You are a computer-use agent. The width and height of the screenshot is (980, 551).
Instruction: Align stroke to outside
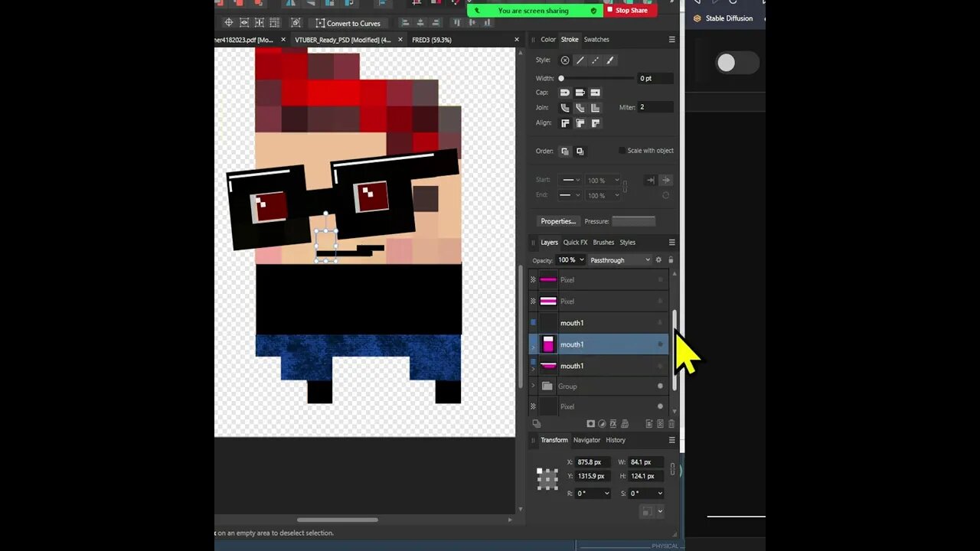coord(595,123)
